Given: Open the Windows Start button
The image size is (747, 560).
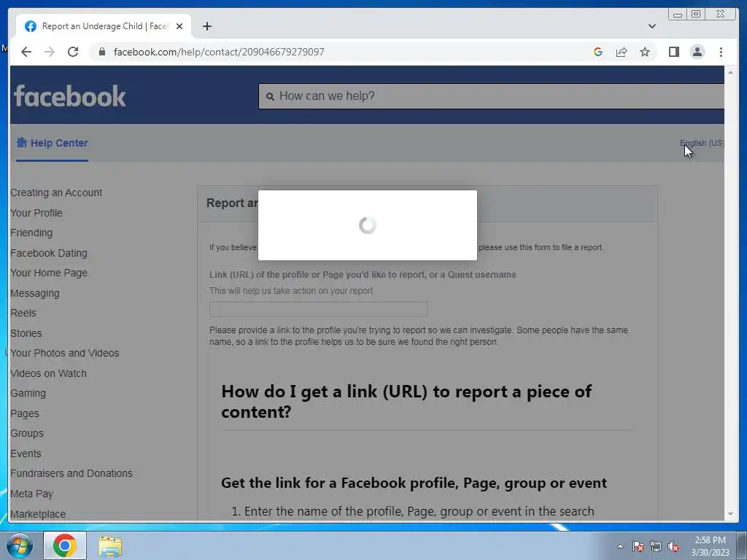Looking at the screenshot, I should pyautogui.click(x=20, y=545).
